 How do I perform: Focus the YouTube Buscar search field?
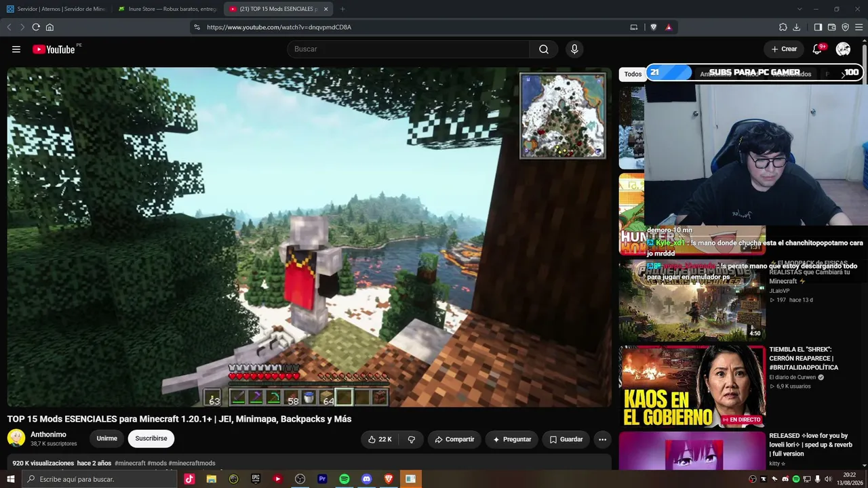pyautogui.click(x=408, y=49)
